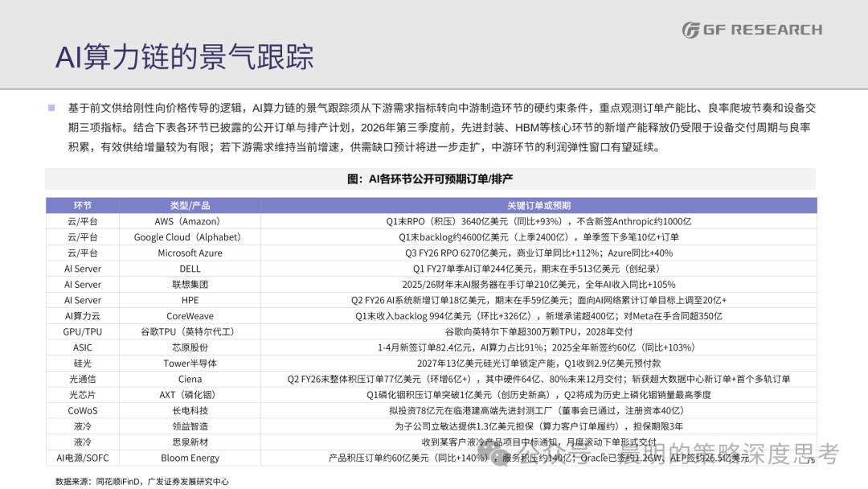Image resolution: width=868 pixels, height=489 pixels.
Task: Click the "AI Server" cell in the HPE row
Action: 83,300
